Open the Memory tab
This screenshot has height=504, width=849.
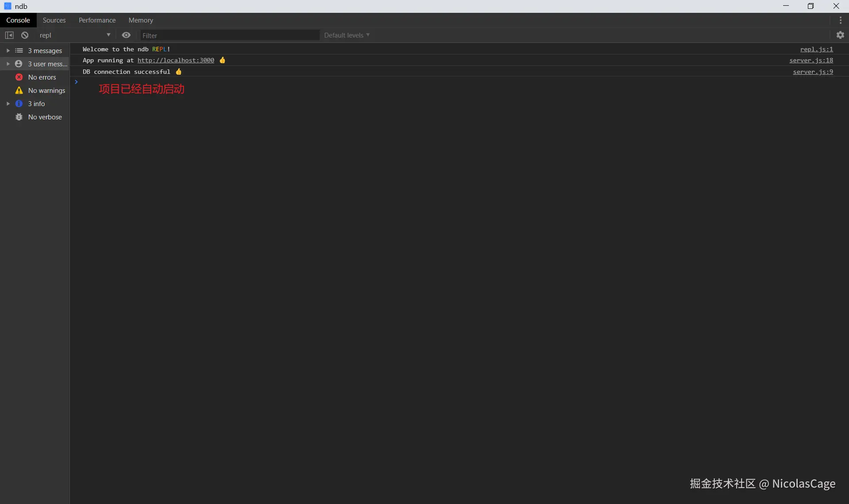click(141, 20)
